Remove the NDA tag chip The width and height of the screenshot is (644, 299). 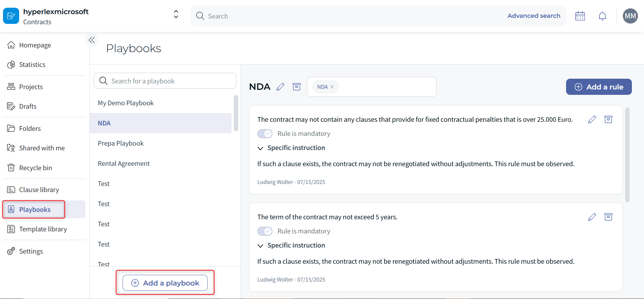point(332,87)
